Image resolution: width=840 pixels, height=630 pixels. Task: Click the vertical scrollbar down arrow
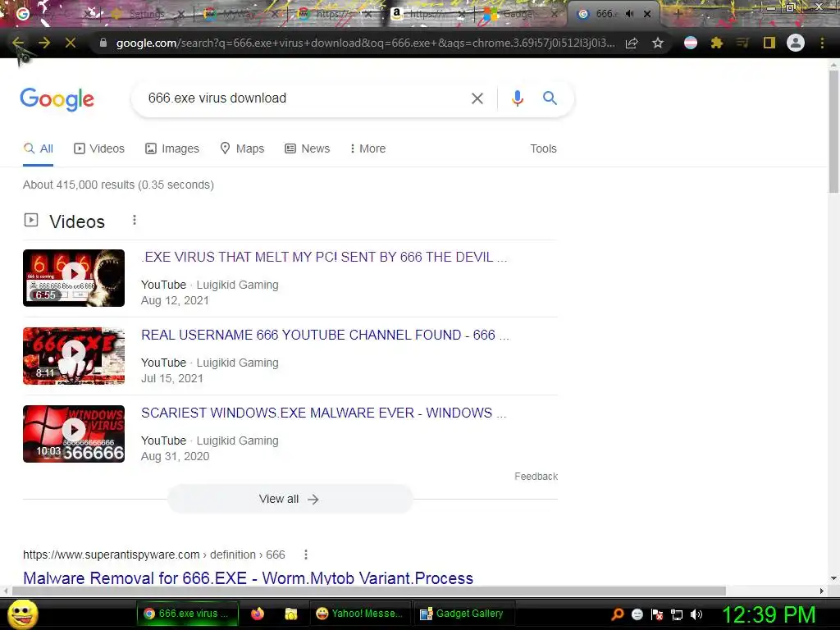point(833,578)
